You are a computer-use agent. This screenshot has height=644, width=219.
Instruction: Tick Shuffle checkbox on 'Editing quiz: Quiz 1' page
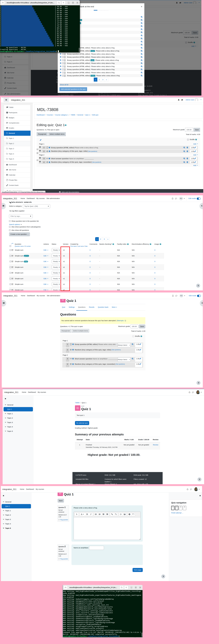click(x=188, y=140)
